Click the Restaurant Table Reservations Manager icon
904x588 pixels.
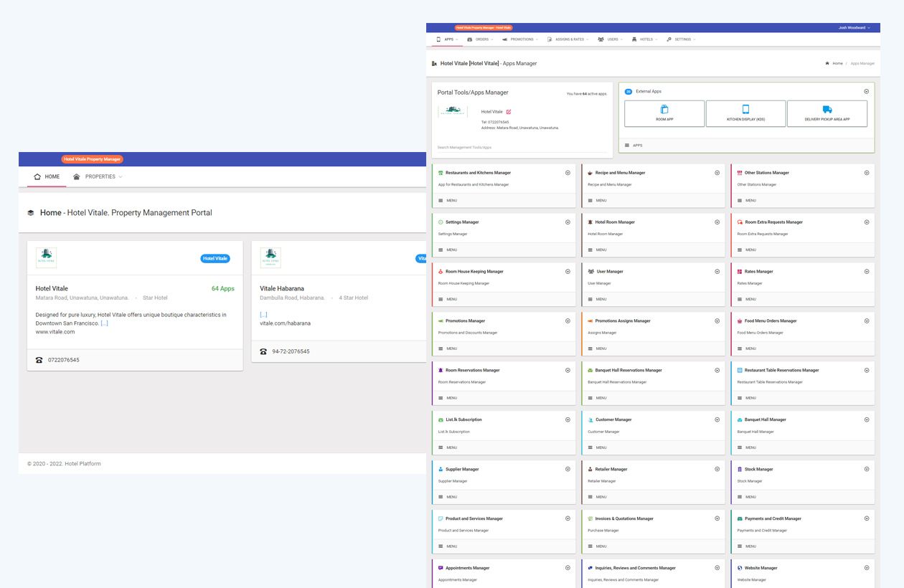740,371
